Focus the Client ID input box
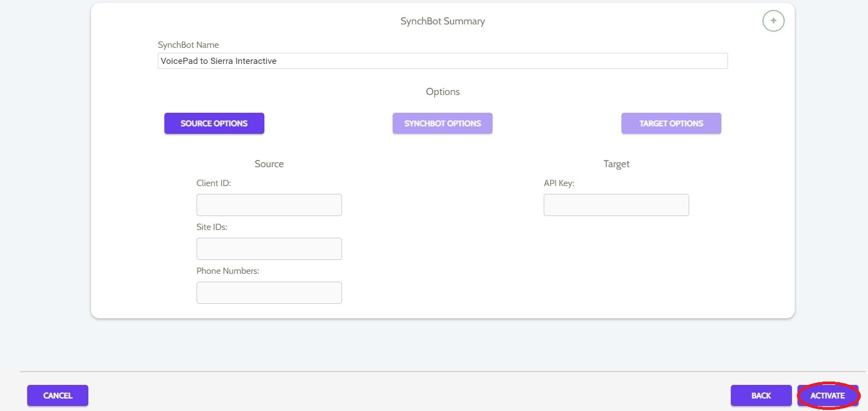Screen dimensions: 868x411 269,205
